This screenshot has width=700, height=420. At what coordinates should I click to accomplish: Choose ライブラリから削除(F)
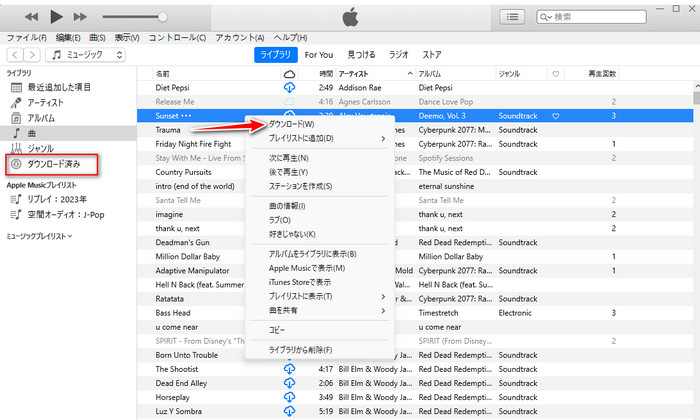tap(320, 350)
